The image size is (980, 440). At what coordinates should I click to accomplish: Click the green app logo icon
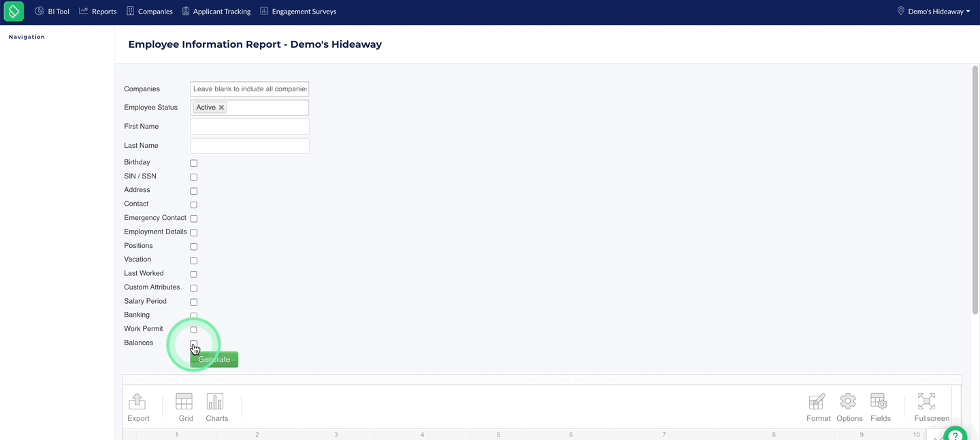pyautogui.click(x=14, y=12)
